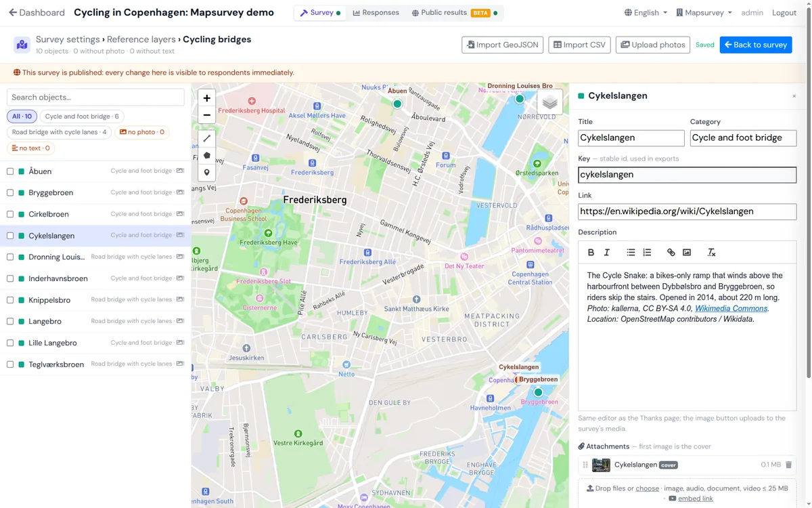Tick the Cykelslangen checkbox
812x508 pixels.
(x=10, y=236)
